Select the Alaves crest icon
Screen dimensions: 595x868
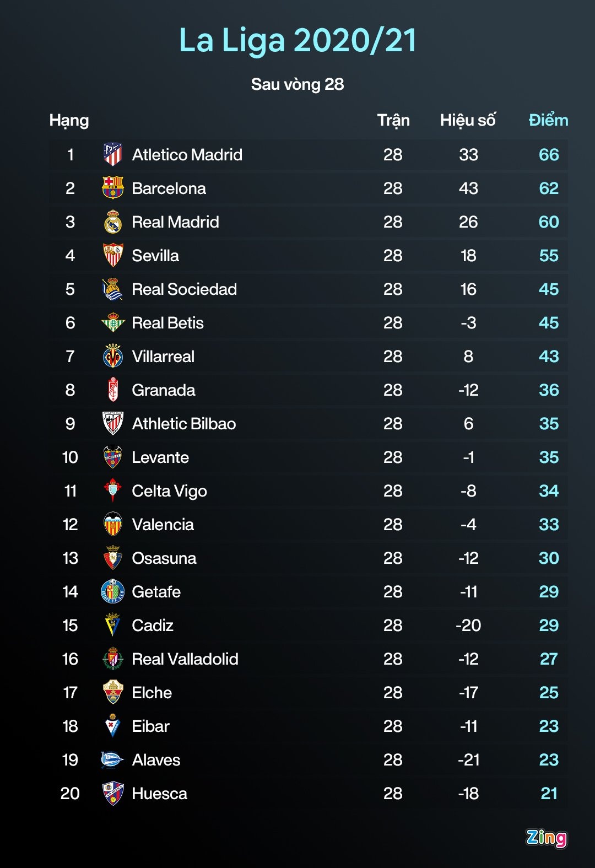(x=112, y=760)
